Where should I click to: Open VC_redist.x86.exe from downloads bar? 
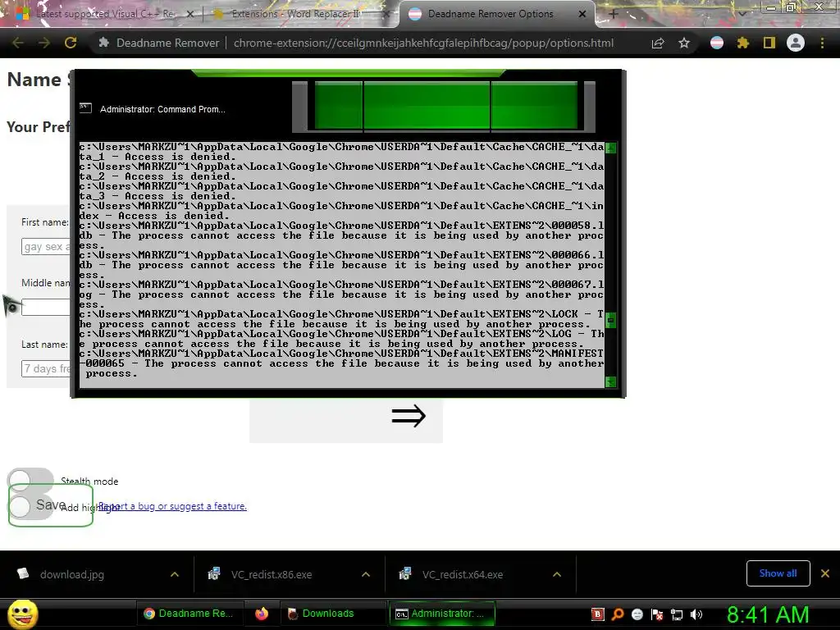tap(272, 574)
